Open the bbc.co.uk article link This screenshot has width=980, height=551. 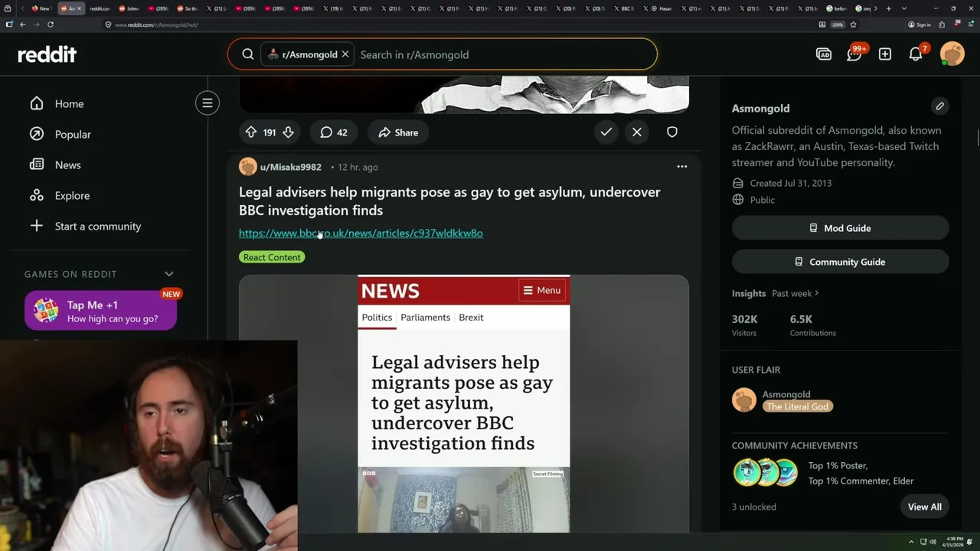[x=361, y=233]
